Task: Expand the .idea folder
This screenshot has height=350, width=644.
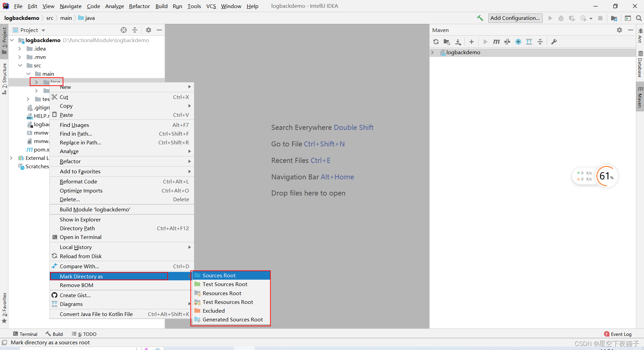Action: pos(20,48)
